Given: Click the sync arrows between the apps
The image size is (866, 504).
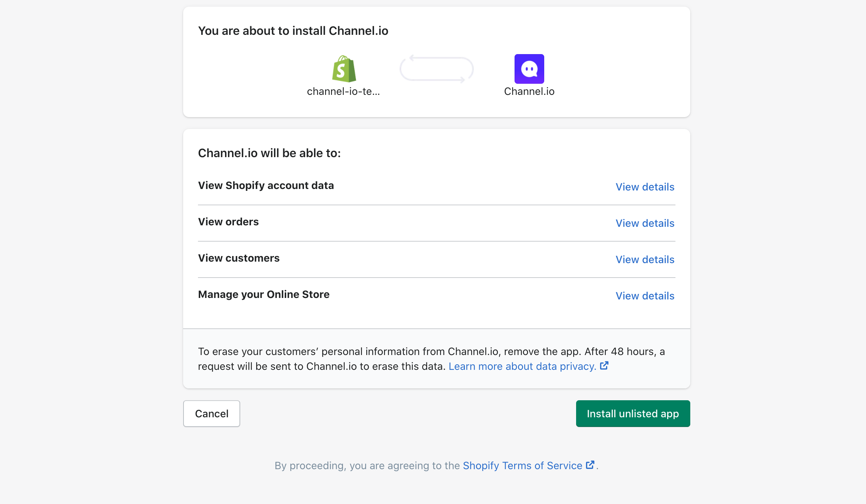Looking at the screenshot, I should (436, 69).
